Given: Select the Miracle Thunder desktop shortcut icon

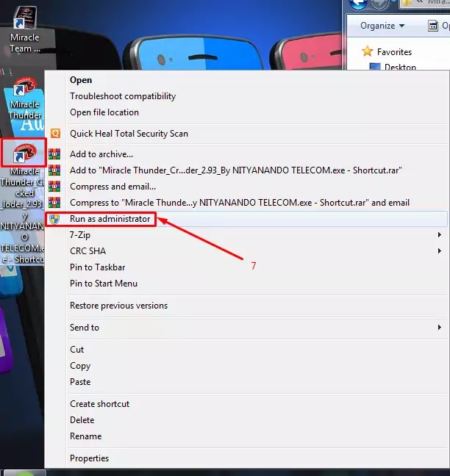Looking at the screenshot, I should click(25, 87).
